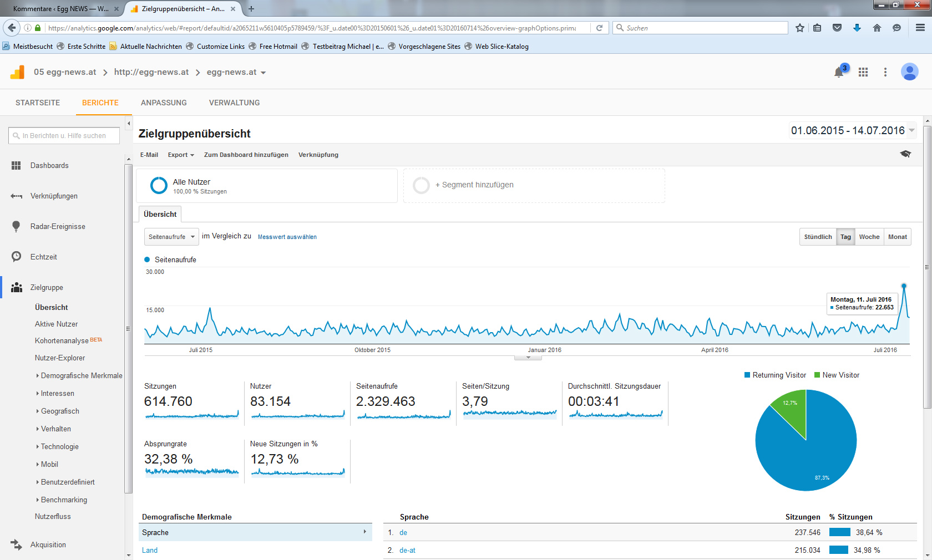The width and height of the screenshot is (932, 560).
Task: Bookmark this page with star icon
Action: [x=800, y=28]
